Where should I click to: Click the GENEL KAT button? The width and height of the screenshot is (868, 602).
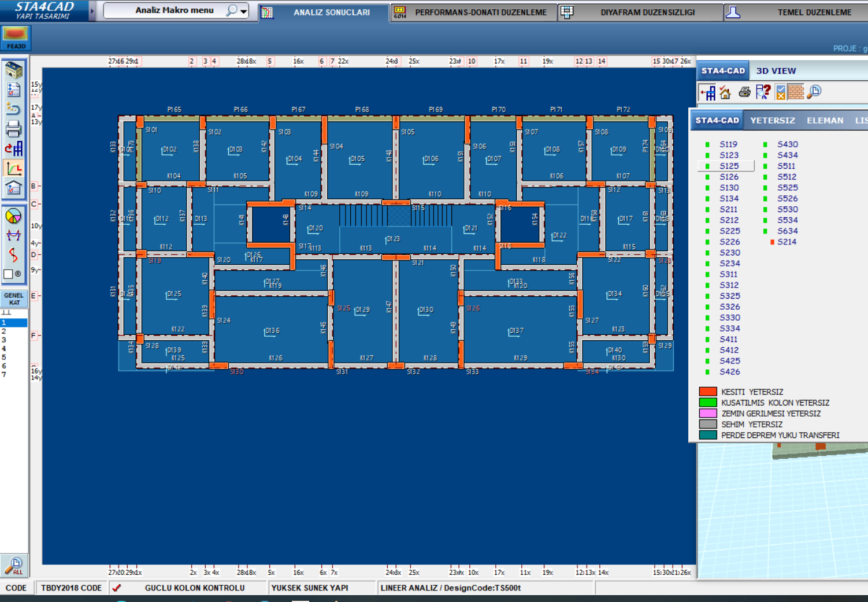tap(14, 299)
